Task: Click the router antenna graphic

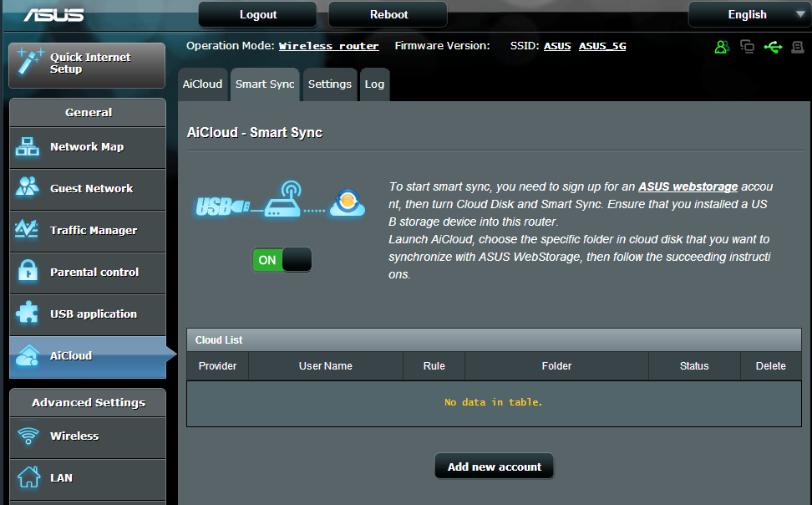Action: coord(283,199)
